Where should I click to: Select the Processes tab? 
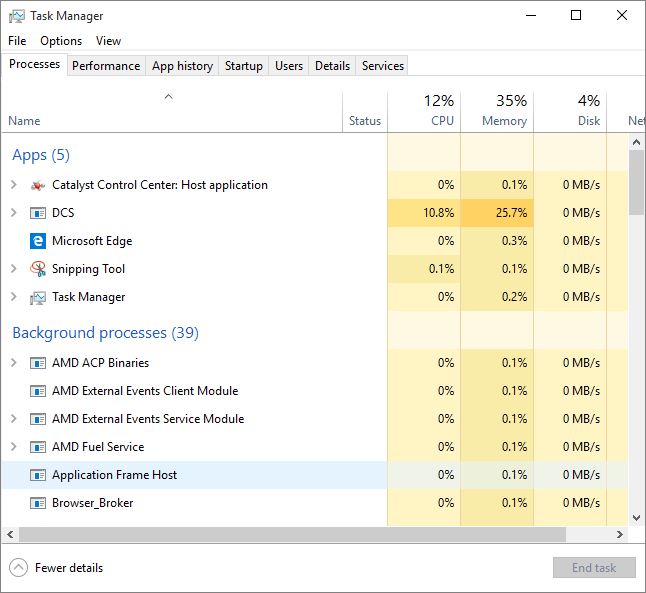[x=35, y=64]
